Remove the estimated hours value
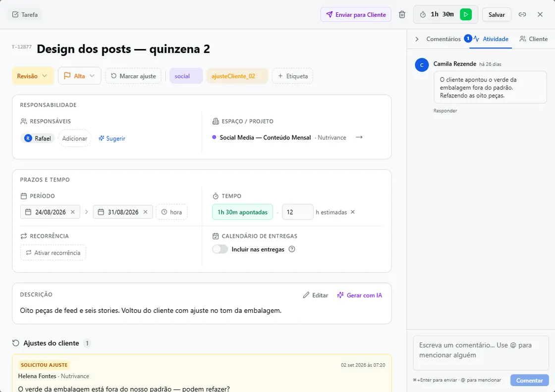 pyautogui.click(x=352, y=212)
